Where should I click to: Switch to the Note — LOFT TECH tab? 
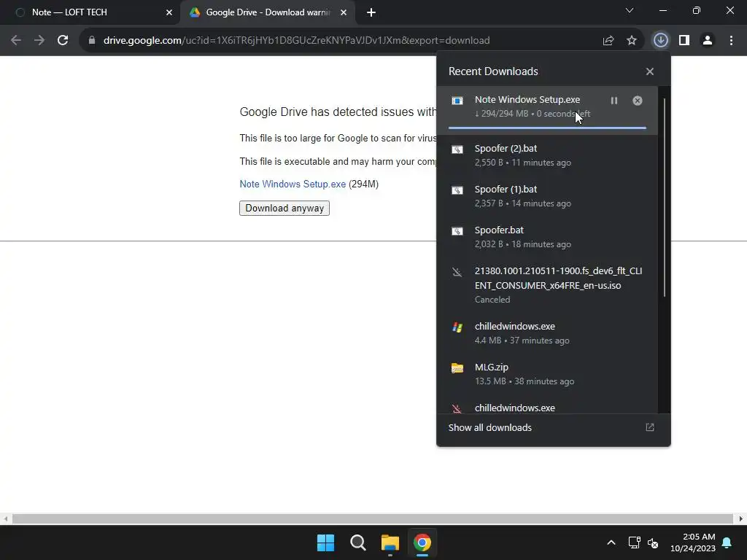(90, 12)
